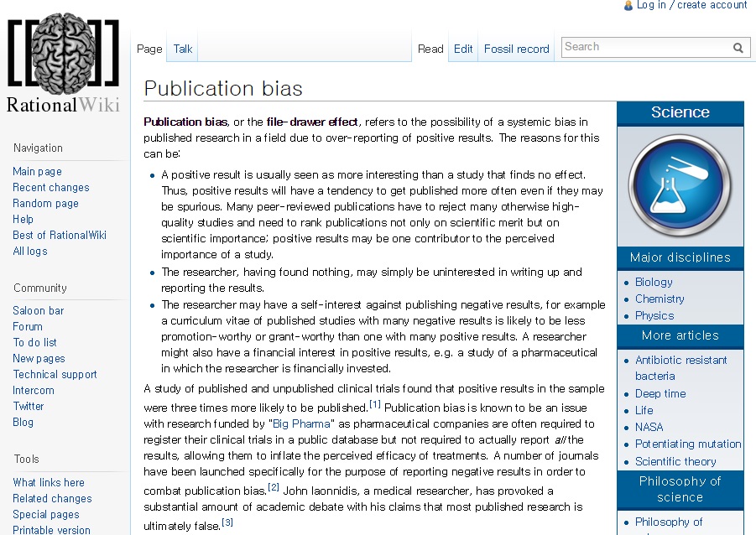
Task: Open the Potentiating mutation article link
Action: [x=688, y=444]
